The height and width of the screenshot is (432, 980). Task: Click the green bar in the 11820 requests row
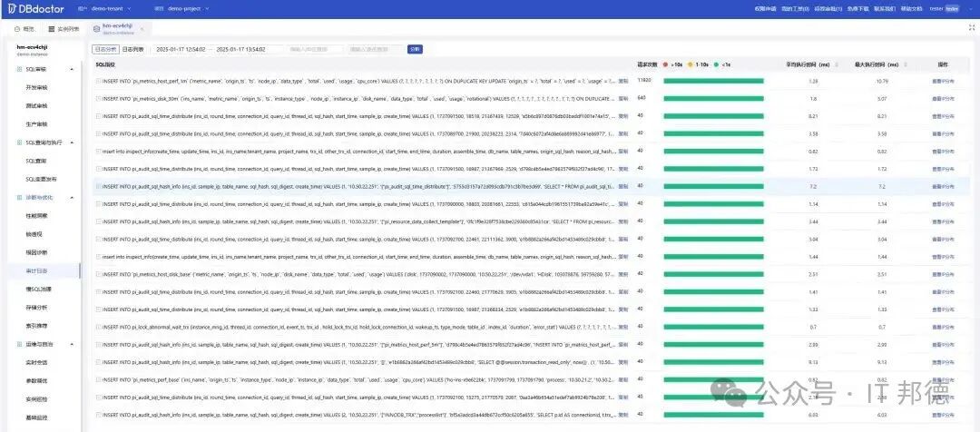tap(714, 81)
